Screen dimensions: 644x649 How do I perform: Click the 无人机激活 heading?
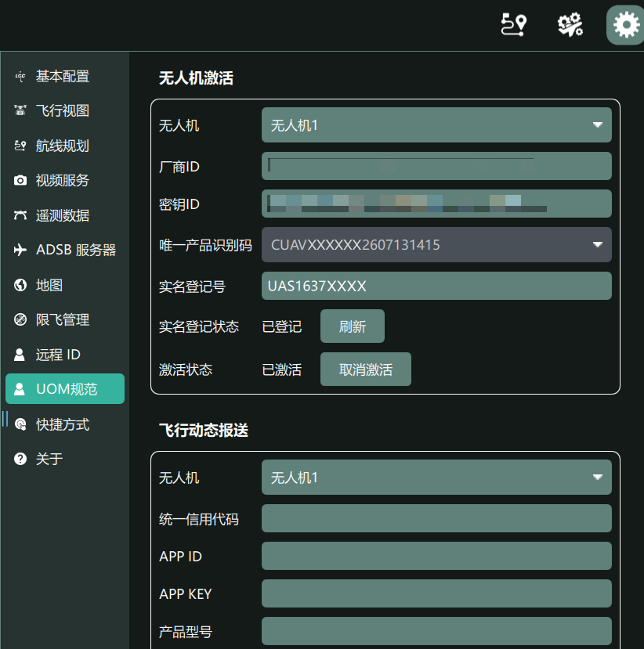(x=197, y=78)
